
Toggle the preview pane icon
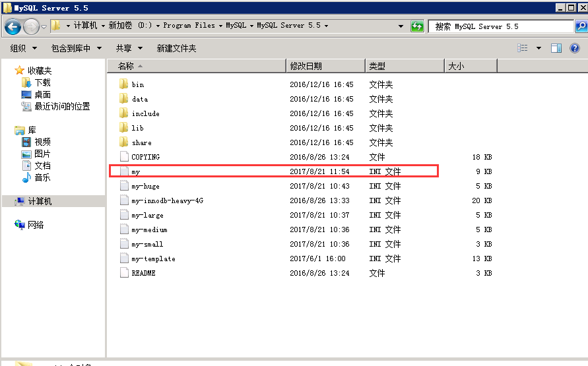coord(556,48)
